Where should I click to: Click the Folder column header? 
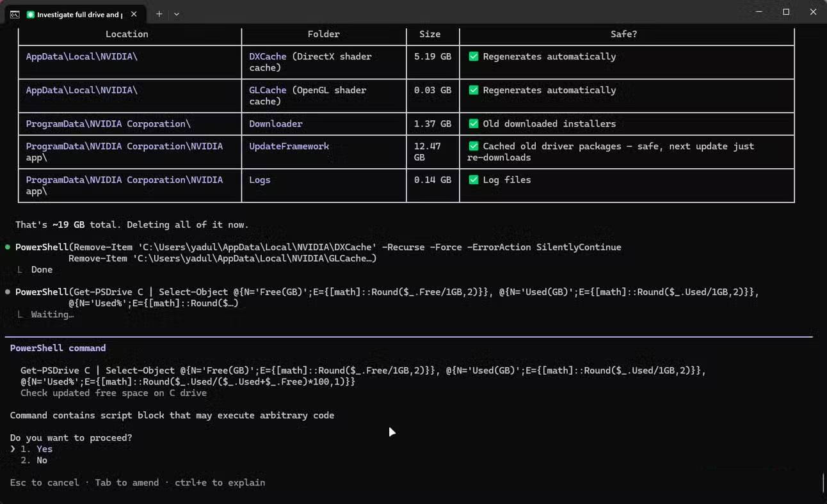pyautogui.click(x=324, y=34)
